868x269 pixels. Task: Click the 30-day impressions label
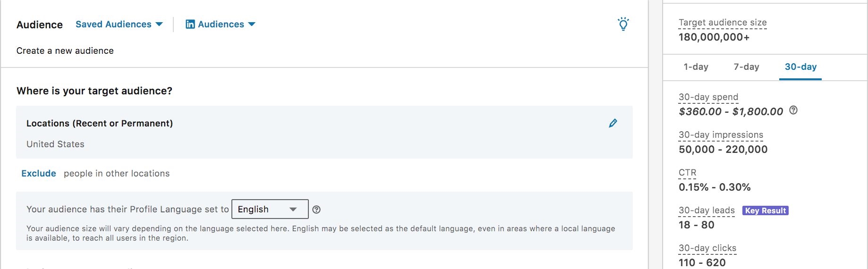[720, 135]
